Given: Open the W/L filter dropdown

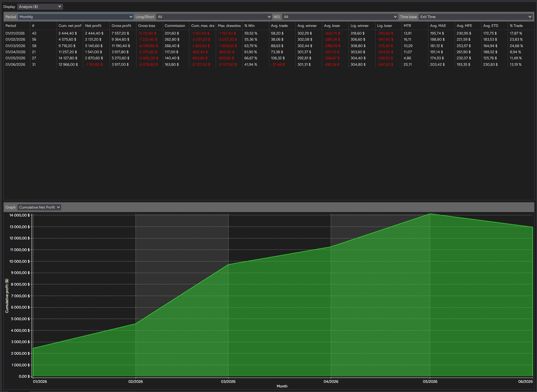Looking at the screenshot, I should (x=340, y=17).
